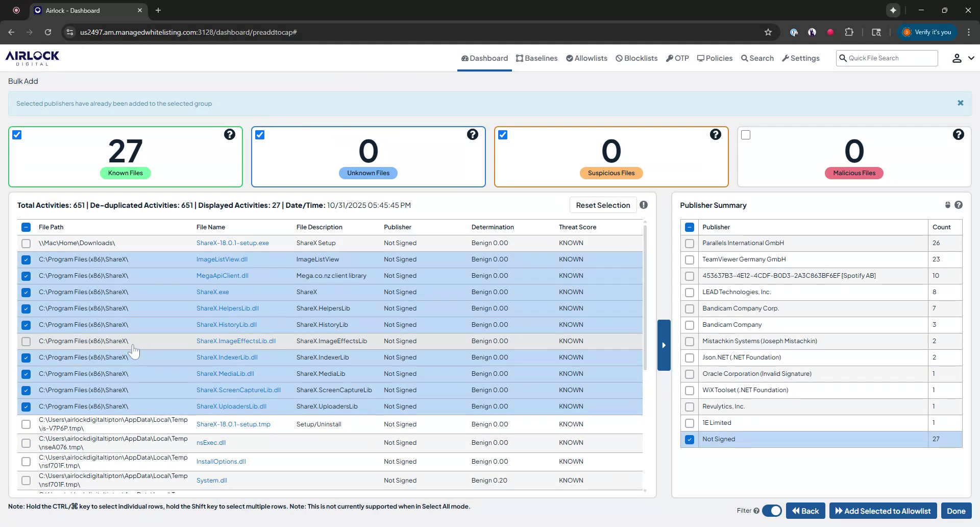Bookmark this page with star icon
Screen dimensions: 980x527
click(x=768, y=32)
